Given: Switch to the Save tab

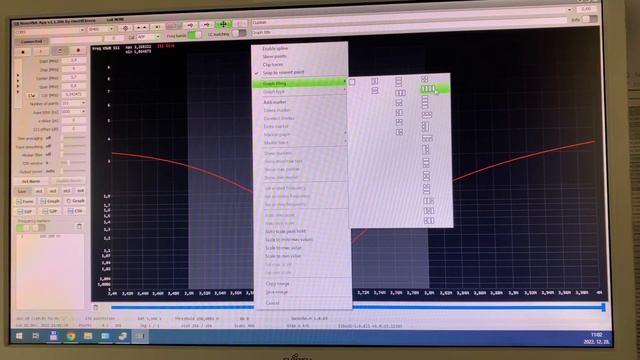Looking at the screenshot, I should click(x=22, y=191).
